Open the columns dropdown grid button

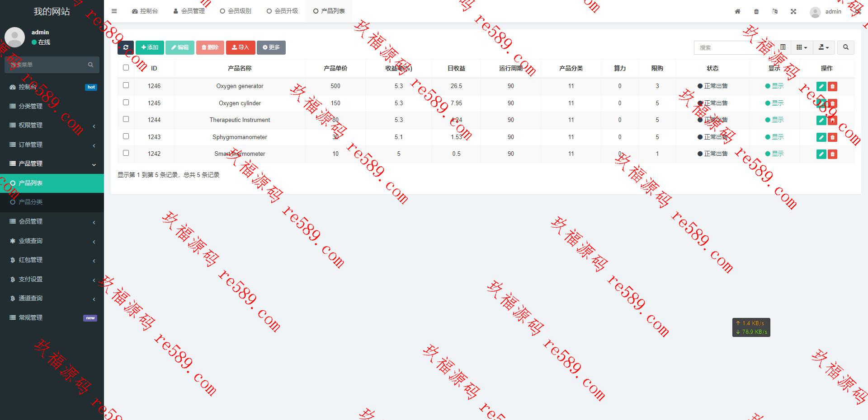(802, 47)
